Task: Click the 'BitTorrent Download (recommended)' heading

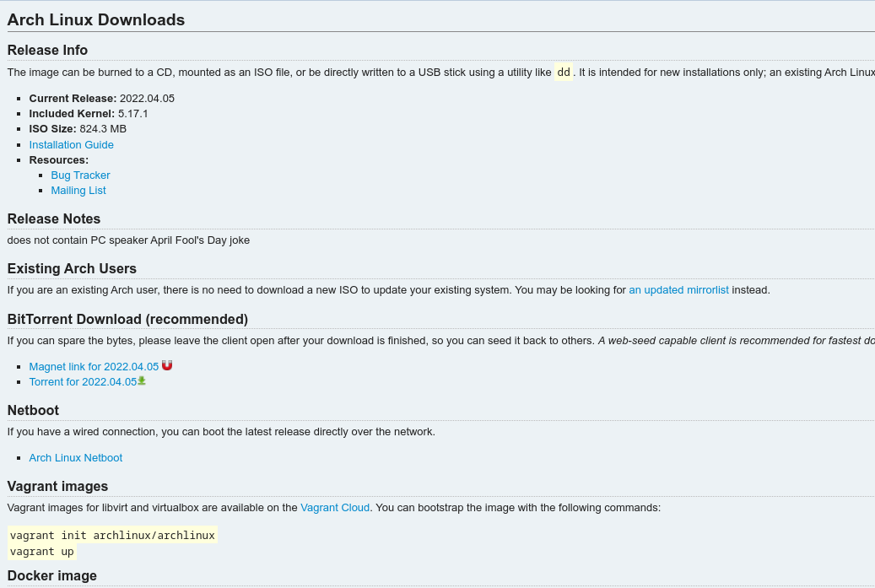Action: (127, 319)
